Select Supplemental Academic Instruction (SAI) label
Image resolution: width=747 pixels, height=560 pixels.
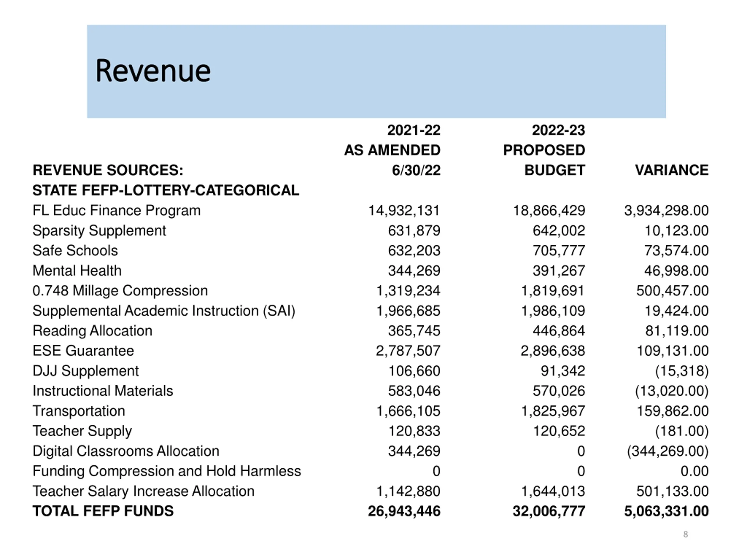click(164, 311)
